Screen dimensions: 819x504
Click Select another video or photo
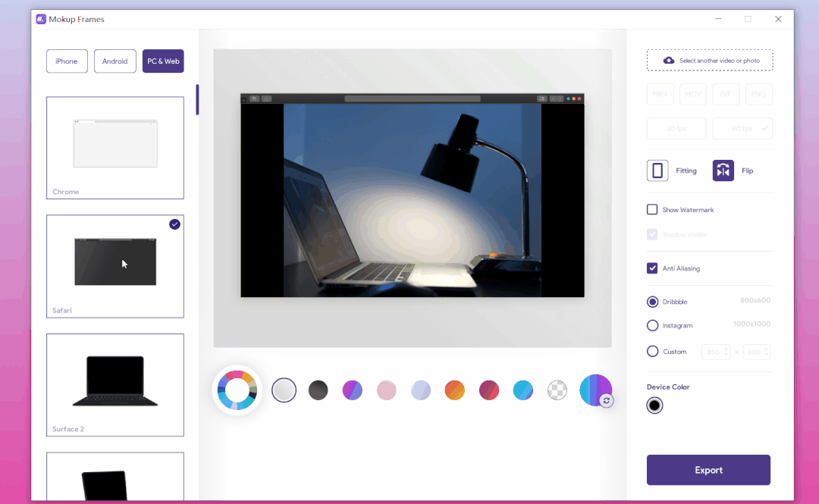pyautogui.click(x=710, y=60)
